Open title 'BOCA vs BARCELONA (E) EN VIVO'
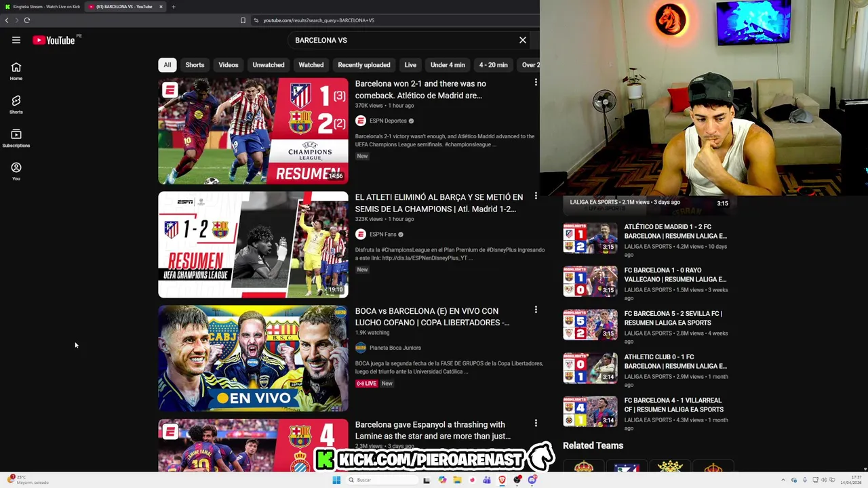 (x=432, y=317)
